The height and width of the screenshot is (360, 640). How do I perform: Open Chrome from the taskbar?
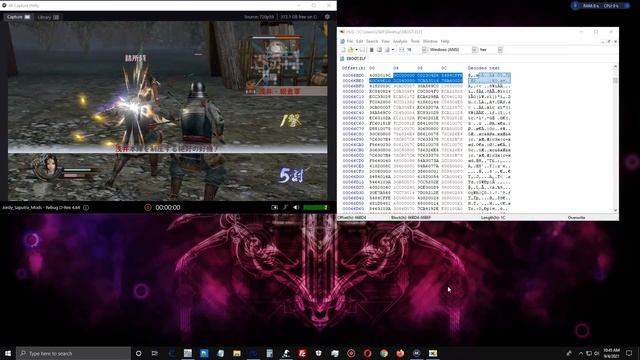tap(384, 353)
